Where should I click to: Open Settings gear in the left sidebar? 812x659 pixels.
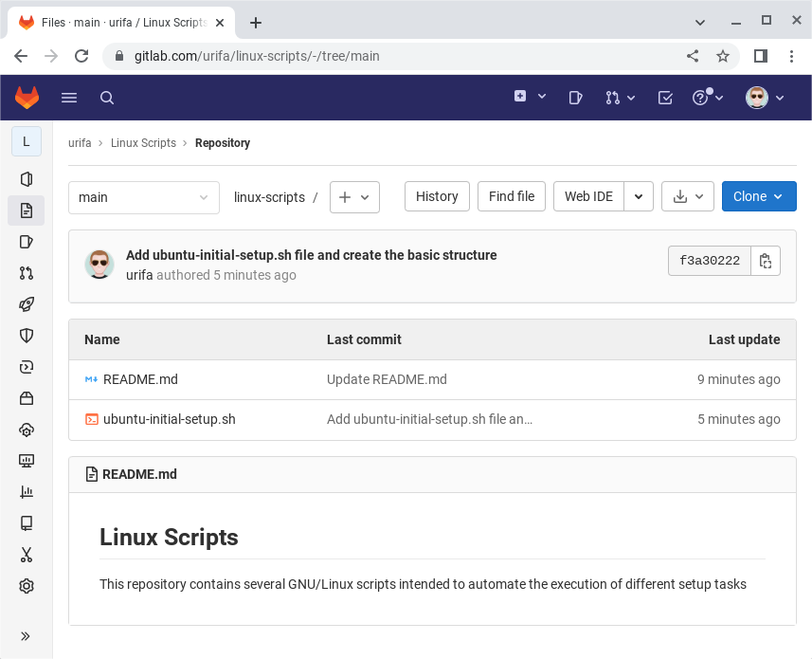tap(27, 586)
